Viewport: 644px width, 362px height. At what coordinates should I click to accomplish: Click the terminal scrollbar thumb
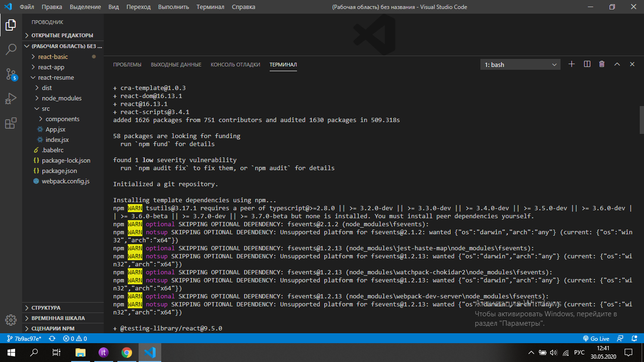(641, 120)
